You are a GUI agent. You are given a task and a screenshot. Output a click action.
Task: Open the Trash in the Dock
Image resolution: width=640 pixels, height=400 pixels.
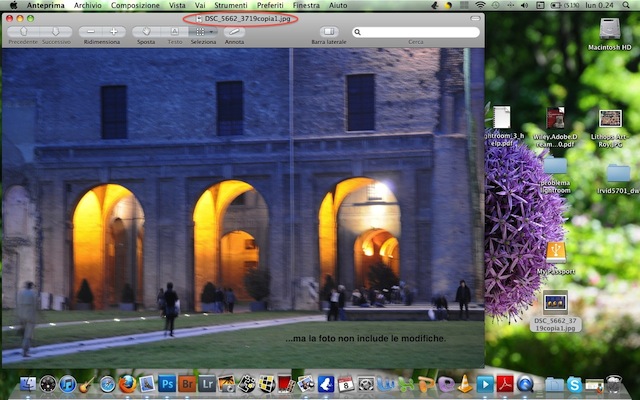point(613,384)
